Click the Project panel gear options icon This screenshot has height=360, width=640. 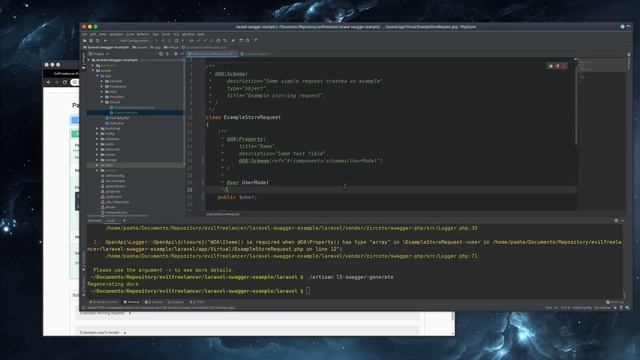click(x=176, y=54)
